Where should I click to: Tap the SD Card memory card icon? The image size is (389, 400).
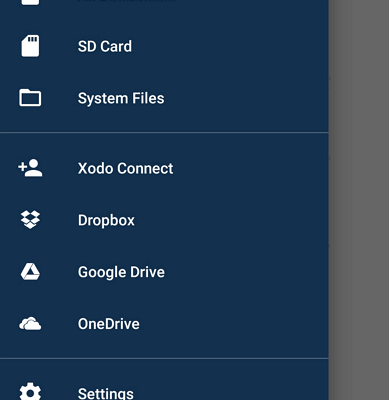coord(30,46)
